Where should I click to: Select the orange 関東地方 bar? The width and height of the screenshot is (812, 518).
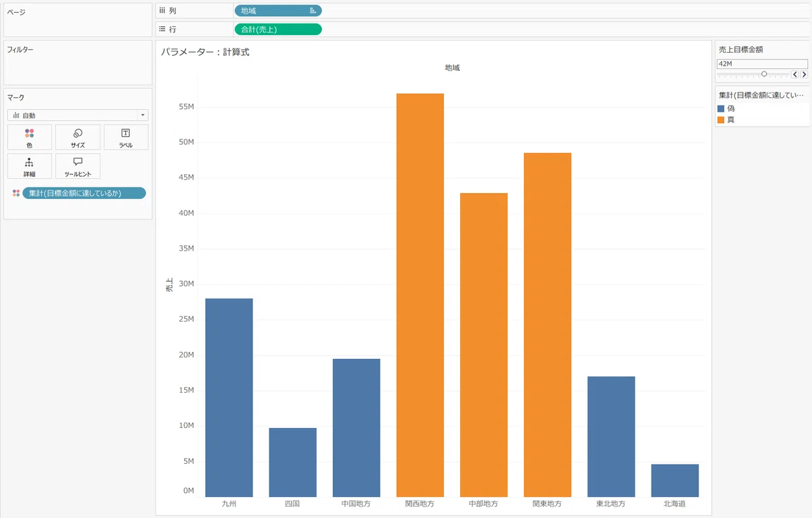[x=547, y=325]
